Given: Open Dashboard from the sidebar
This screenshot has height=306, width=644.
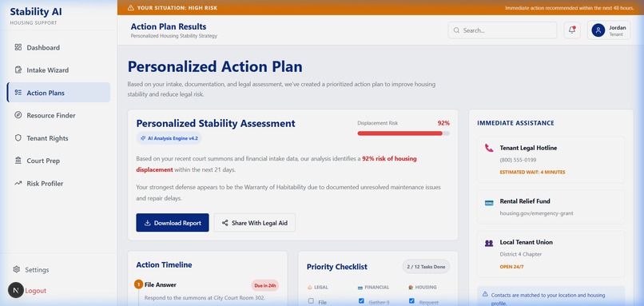Looking at the screenshot, I should click(x=58, y=47).
